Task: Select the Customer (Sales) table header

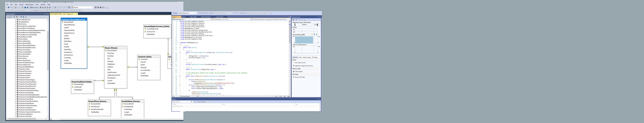Action: [149, 57]
